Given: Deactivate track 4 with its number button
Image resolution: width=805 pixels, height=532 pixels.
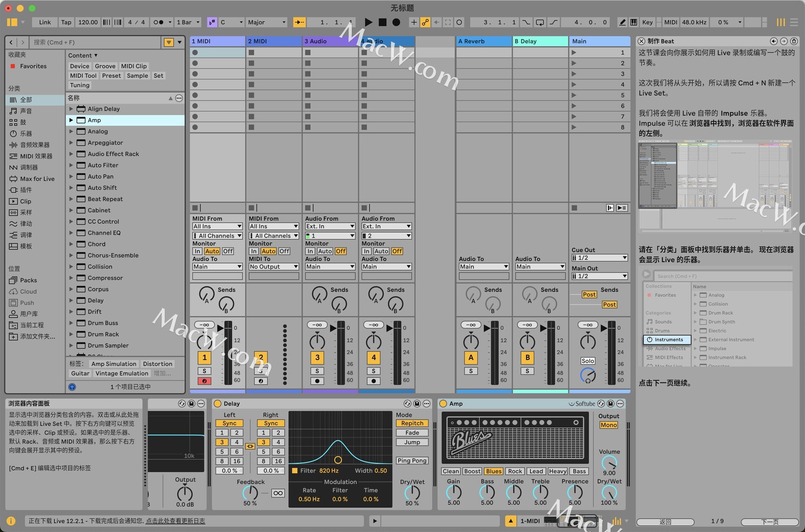Looking at the screenshot, I should click(x=374, y=357).
